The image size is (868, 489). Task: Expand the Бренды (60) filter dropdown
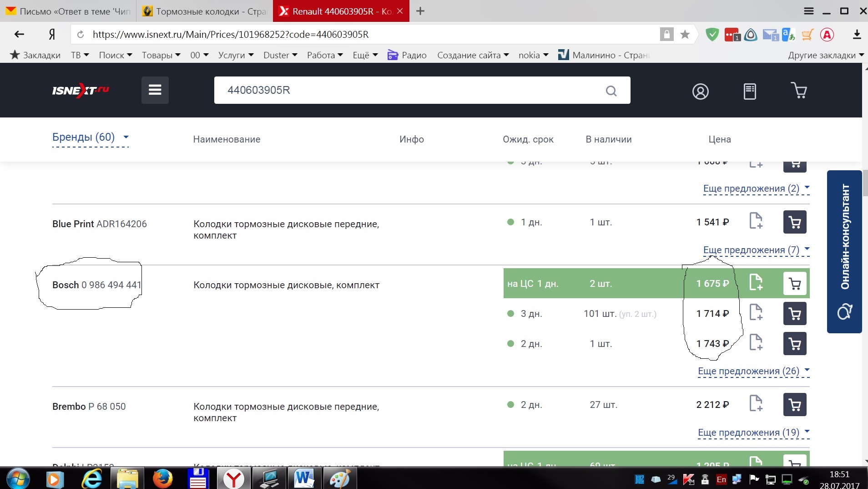point(91,137)
